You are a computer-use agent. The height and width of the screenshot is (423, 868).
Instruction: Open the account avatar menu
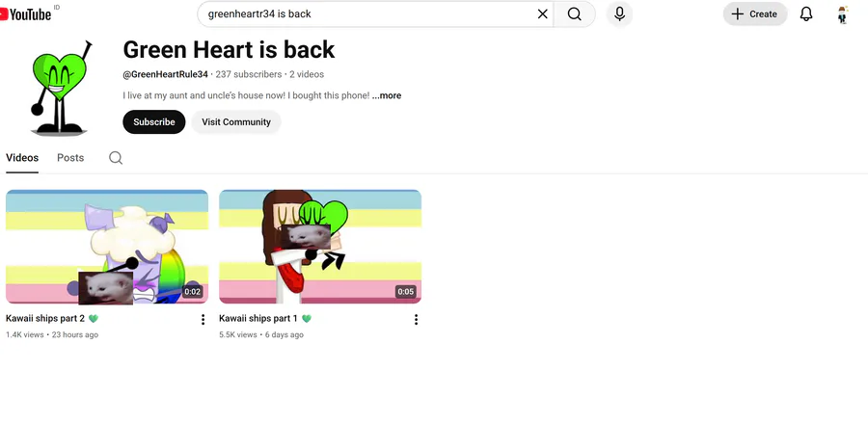coord(843,14)
